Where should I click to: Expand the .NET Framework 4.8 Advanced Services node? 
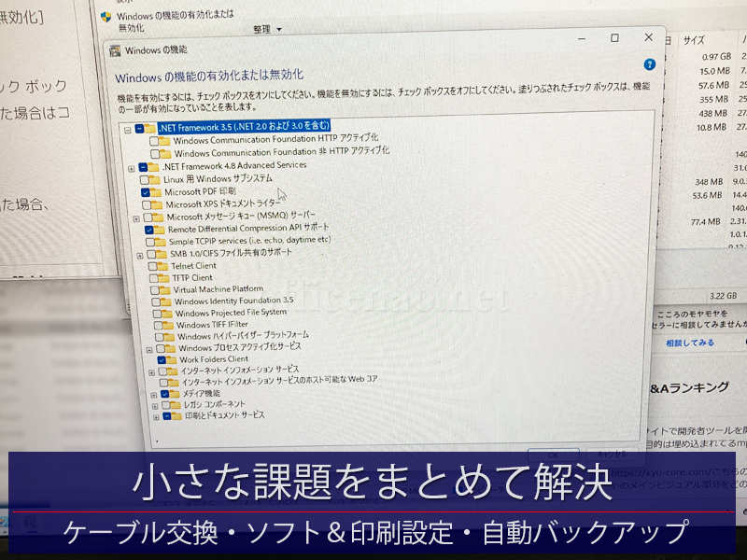pos(131,168)
